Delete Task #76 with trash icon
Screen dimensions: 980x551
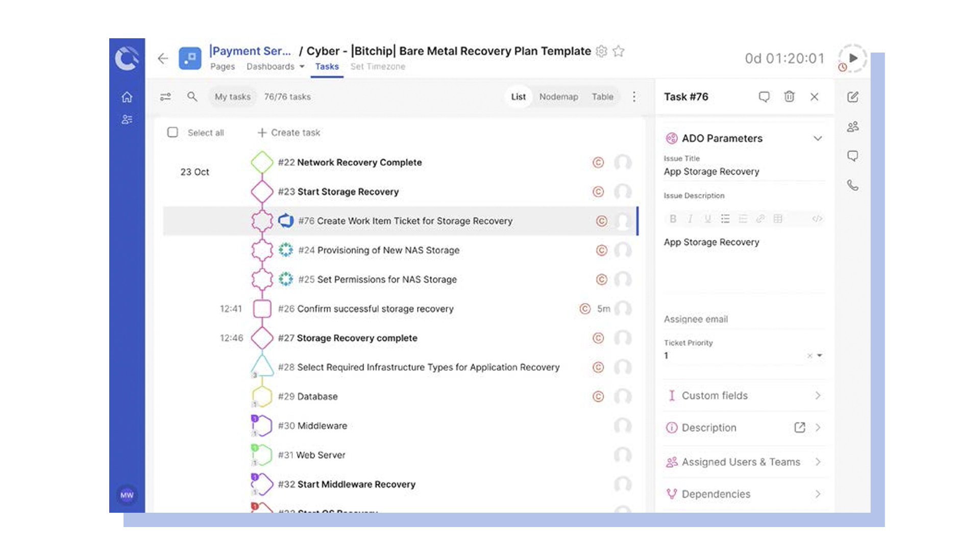pos(789,97)
